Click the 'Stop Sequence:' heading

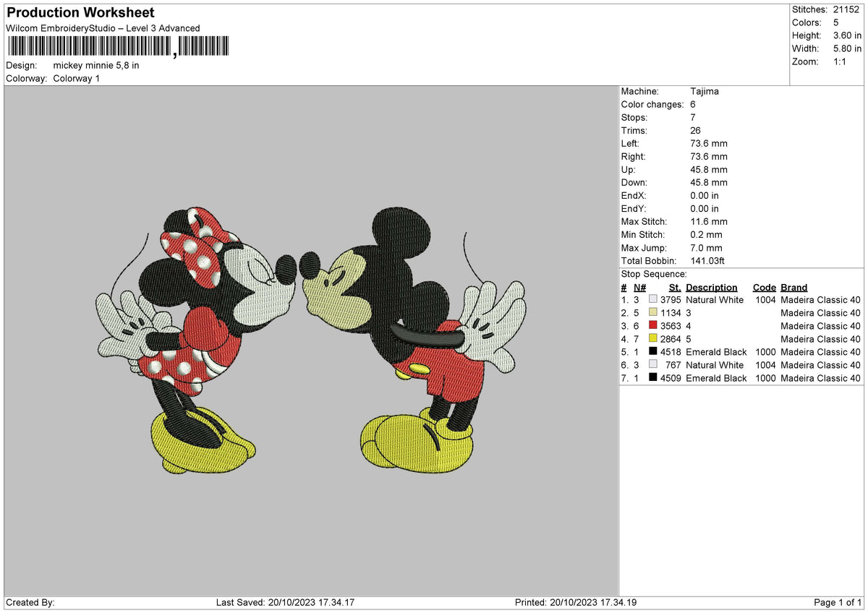click(654, 274)
